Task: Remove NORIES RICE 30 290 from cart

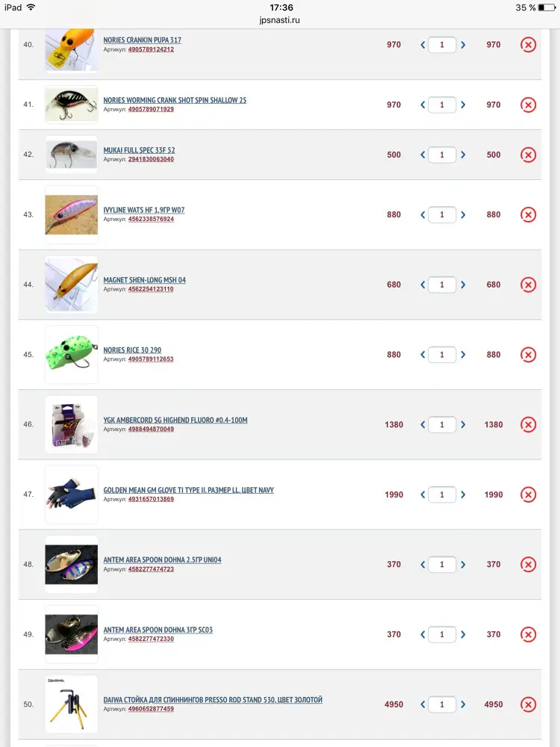Action: (x=528, y=354)
